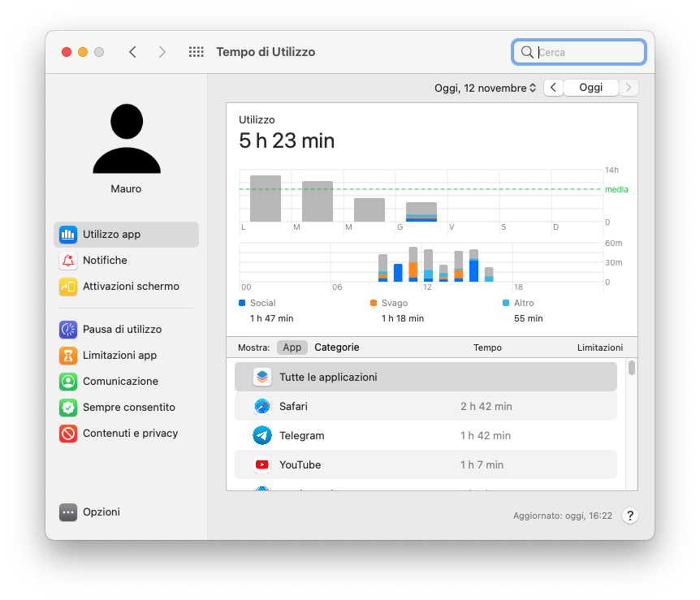Click the Altro 55 min value
Image resolution: width=700 pixels, height=600 pixels.
pos(528,319)
